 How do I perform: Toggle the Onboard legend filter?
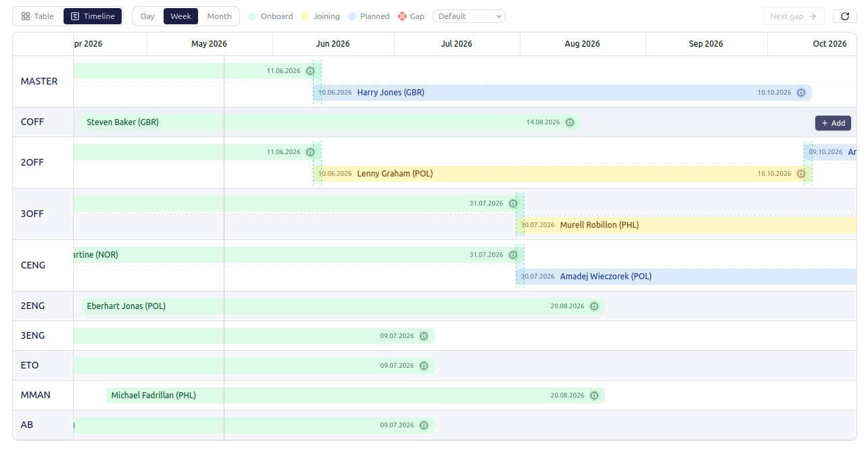pos(270,16)
